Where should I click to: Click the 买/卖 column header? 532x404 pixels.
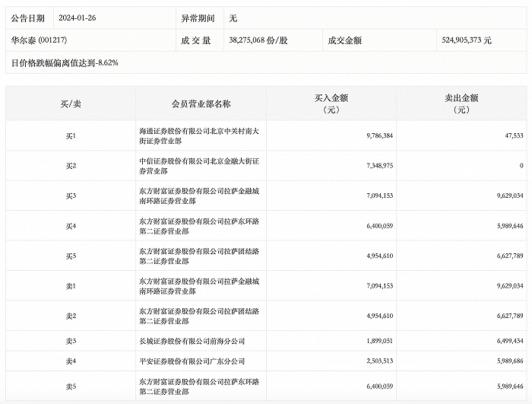[71, 103]
